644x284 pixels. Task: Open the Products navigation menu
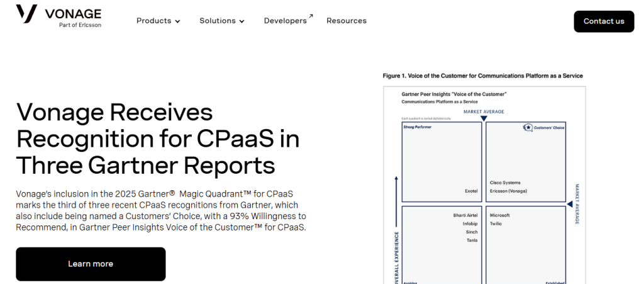click(154, 21)
